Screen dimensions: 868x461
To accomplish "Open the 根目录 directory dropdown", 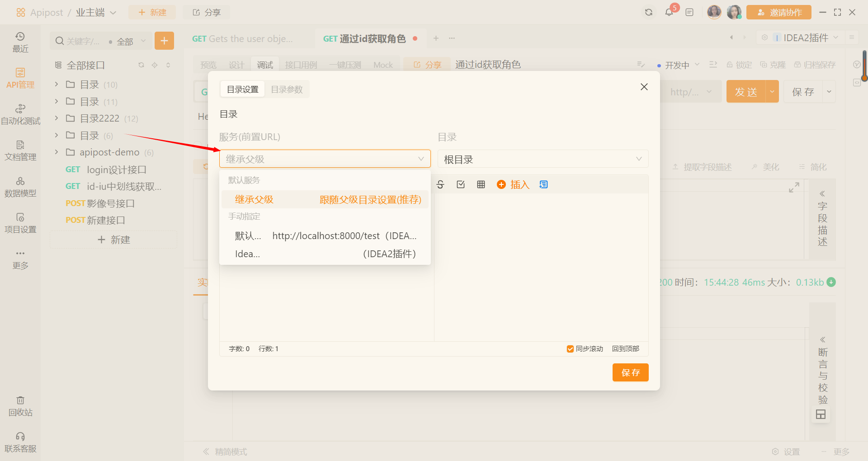I will tap(543, 159).
